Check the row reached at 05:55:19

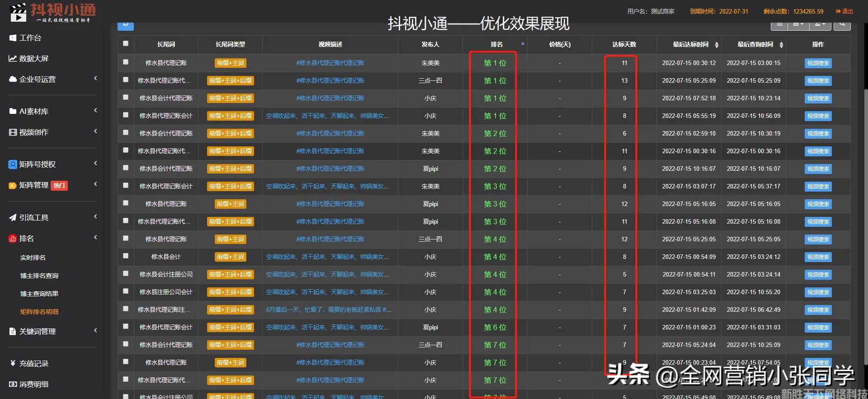point(126,115)
